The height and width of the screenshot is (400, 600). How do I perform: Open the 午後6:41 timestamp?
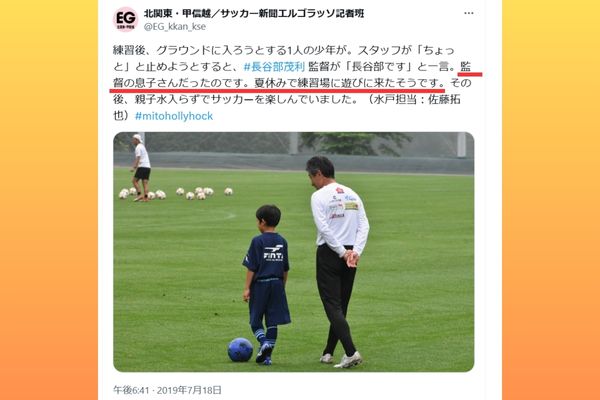pyautogui.click(x=131, y=390)
